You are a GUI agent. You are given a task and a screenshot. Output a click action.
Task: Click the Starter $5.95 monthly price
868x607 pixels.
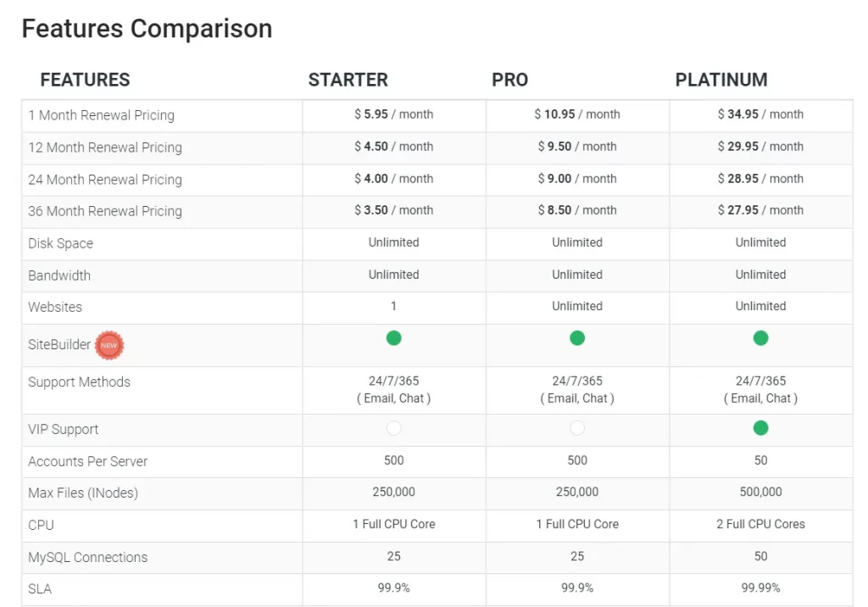[x=393, y=114]
